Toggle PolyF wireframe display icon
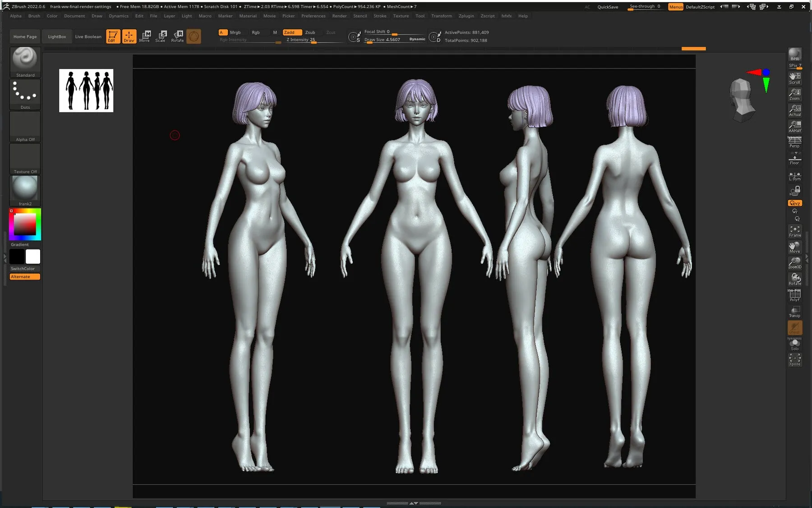 click(794, 295)
